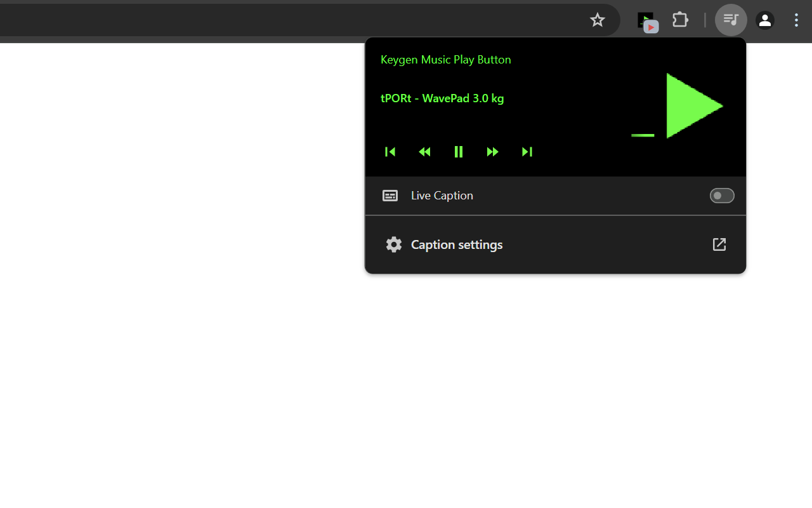Click the Keygen Music Play Button link
This screenshot has width=812, height=508.
445,59
